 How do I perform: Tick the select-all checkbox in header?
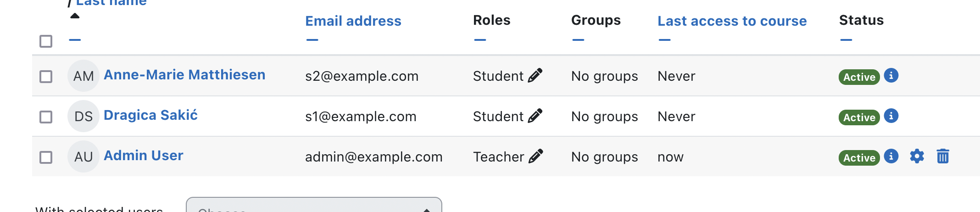[x=46, y=41]
